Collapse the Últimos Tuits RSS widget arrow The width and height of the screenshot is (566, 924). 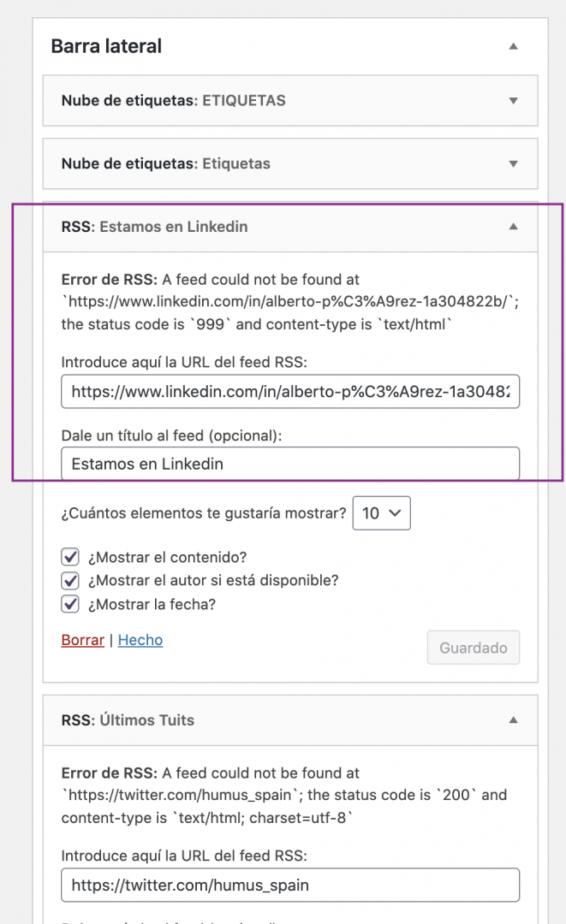coord(514,720)
